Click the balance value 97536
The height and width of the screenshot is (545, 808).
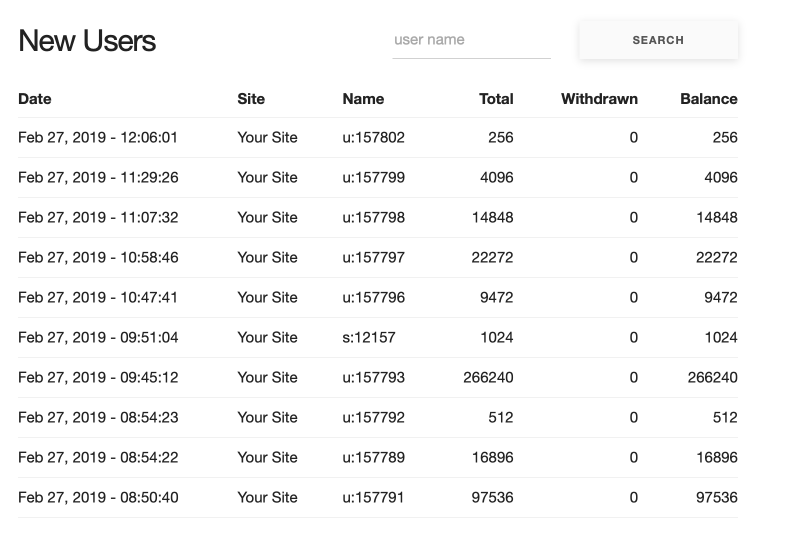(x=717, y=498)
